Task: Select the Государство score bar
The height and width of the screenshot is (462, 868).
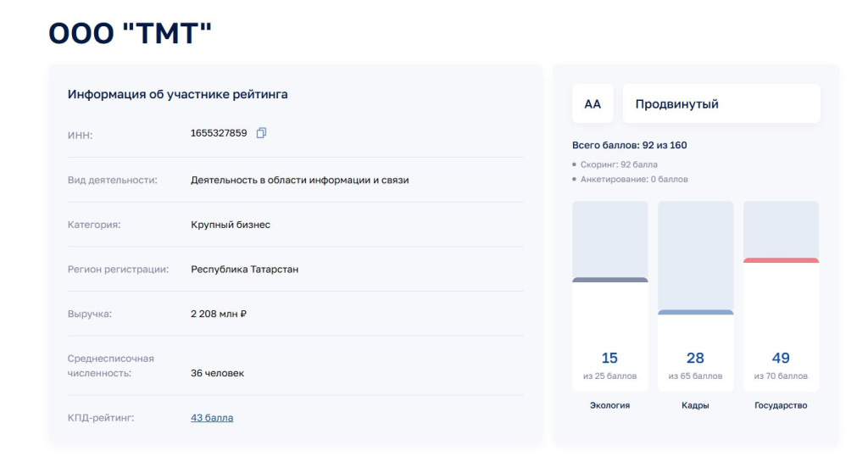Action: 781,296
